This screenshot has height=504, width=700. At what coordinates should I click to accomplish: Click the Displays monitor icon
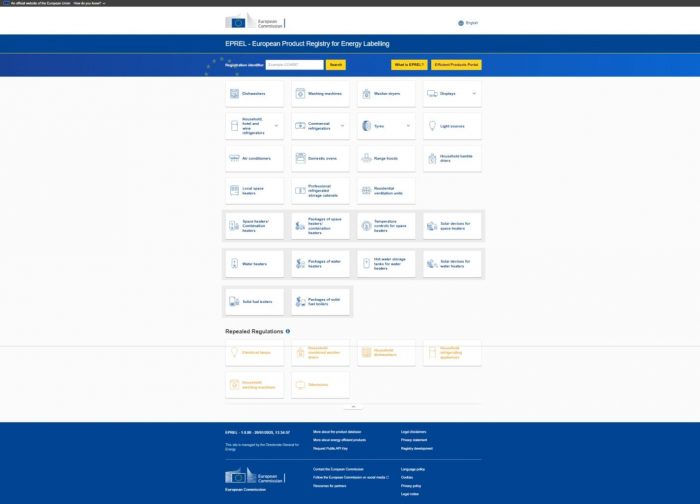[x=432, y=93]
